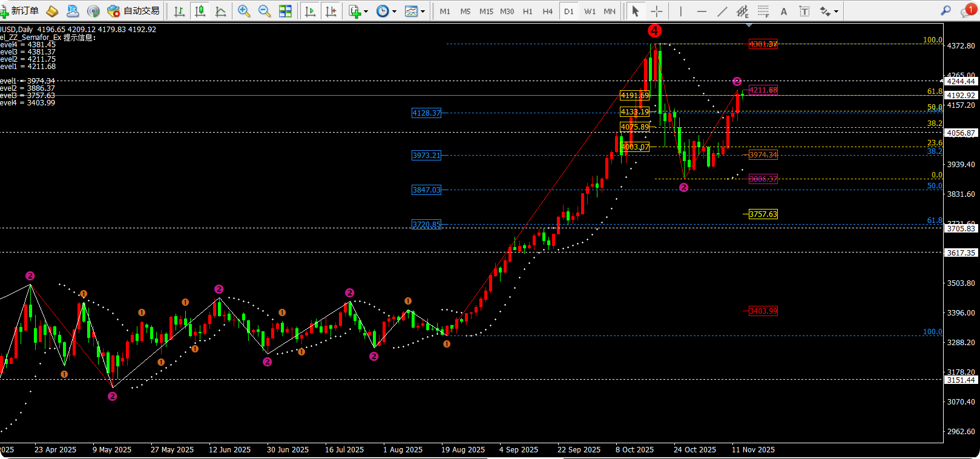Activate the arrow cursor mode
980x459 pixels.
635,11
